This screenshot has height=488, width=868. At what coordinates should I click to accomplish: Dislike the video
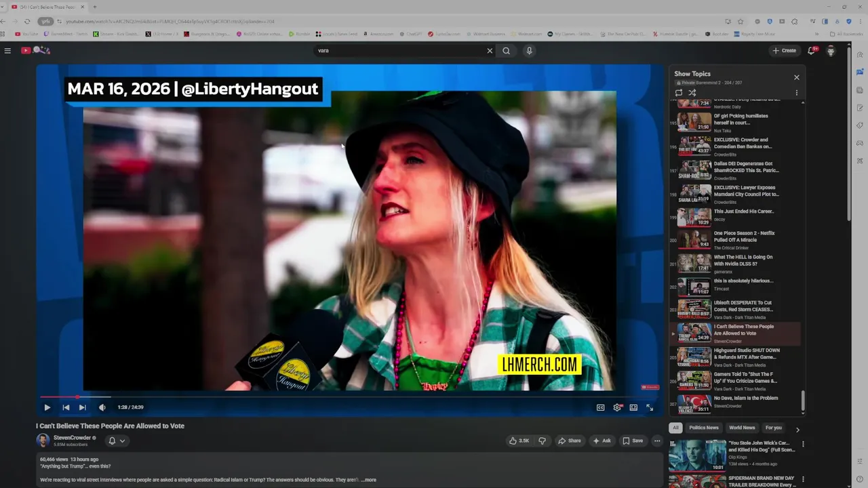542,441
